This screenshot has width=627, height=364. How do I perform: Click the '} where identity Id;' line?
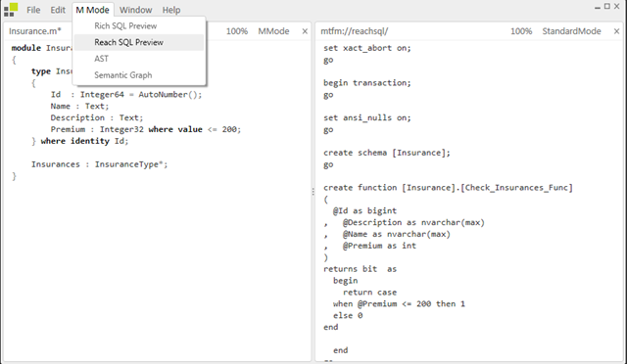coord(80,141)
